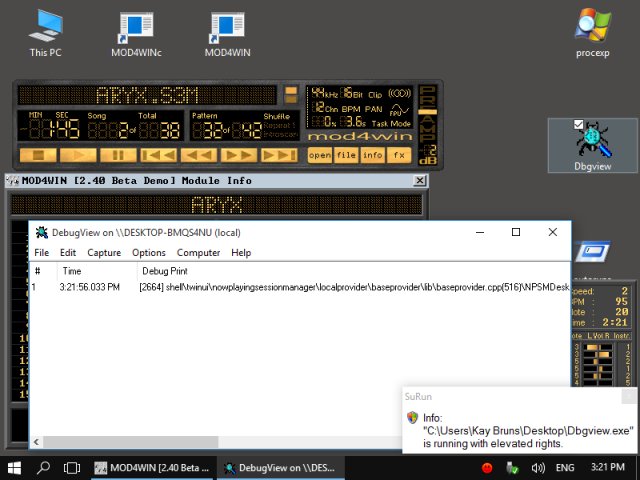Select the procexp desktop icon
This screenshot has width=640, height=480.
tap(593, 33)
